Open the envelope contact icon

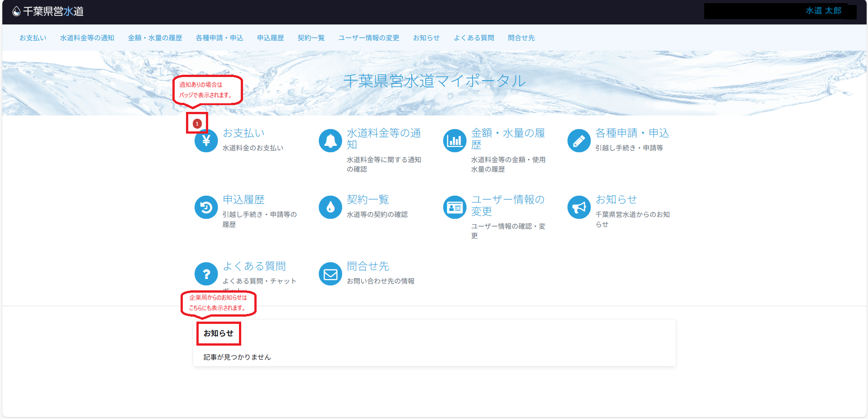click(330, 274)
